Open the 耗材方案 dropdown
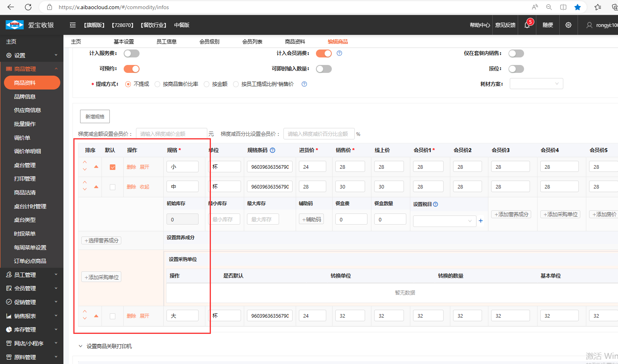This screenshot has width=618, height=364. coord(536,84)
